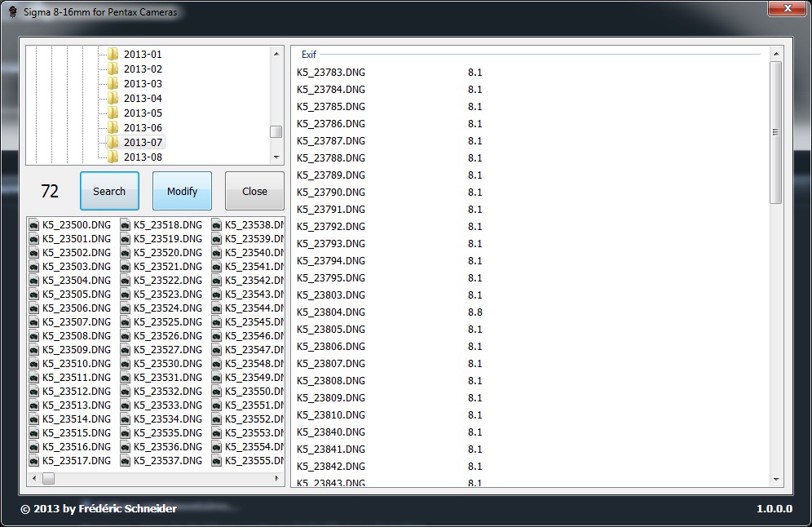The width and height of the screenshot is (812, 527).
Task: Click Exif entry K5_23788.DNG
Action: click(331, 158)
